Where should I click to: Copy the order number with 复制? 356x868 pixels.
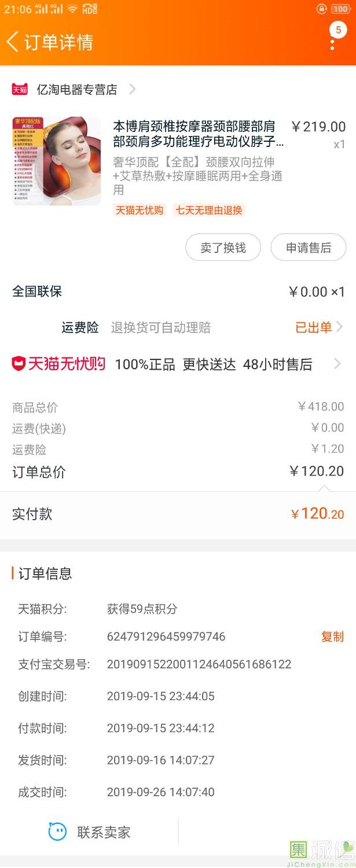(332, 637)
